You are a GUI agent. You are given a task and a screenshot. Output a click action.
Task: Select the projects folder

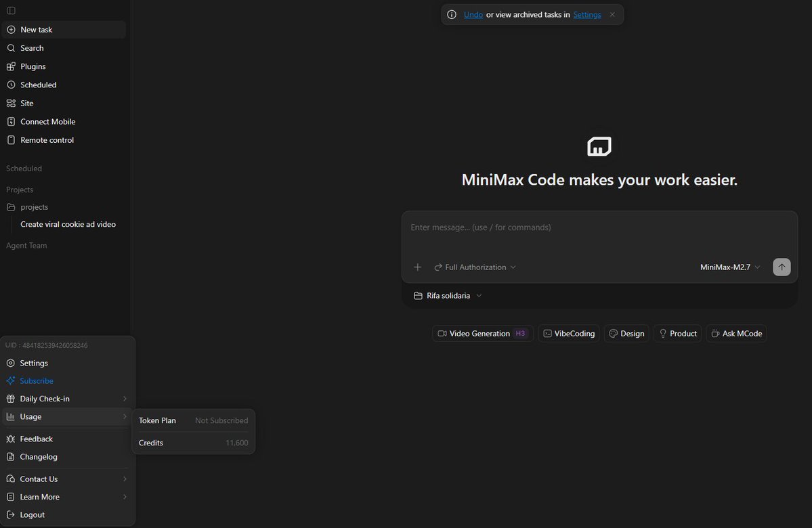coord(64,207)
